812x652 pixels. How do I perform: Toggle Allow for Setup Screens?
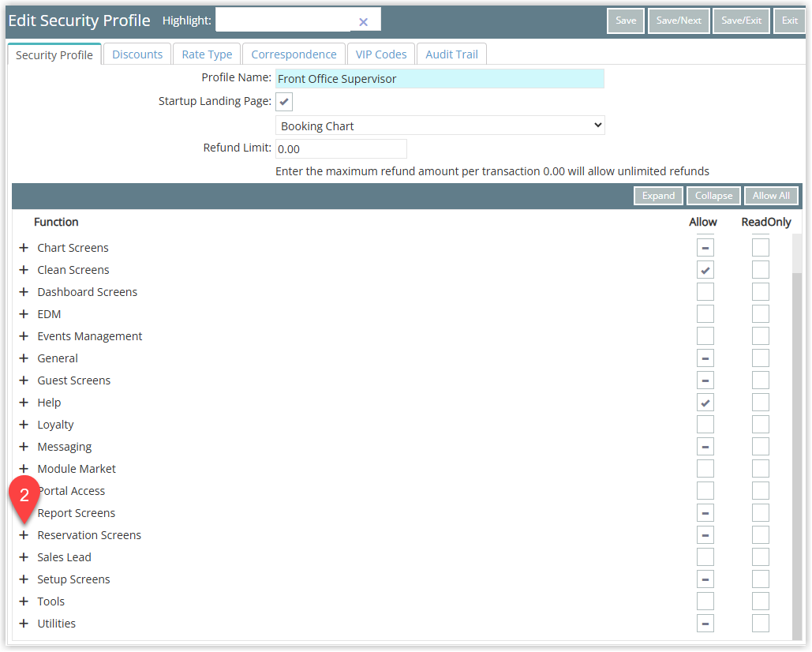(x=705, y=579)
